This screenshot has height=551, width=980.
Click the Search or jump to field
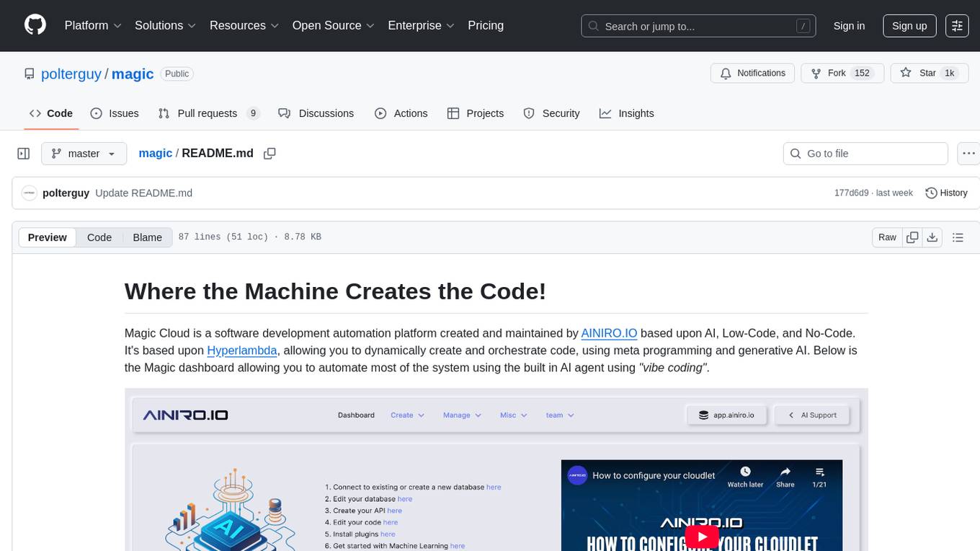pyautogui.click(x=698, y=26)
